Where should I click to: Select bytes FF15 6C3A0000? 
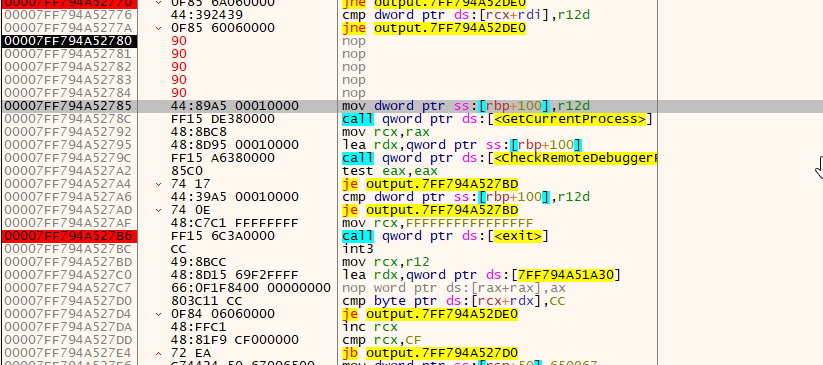(x=223, y=236)
